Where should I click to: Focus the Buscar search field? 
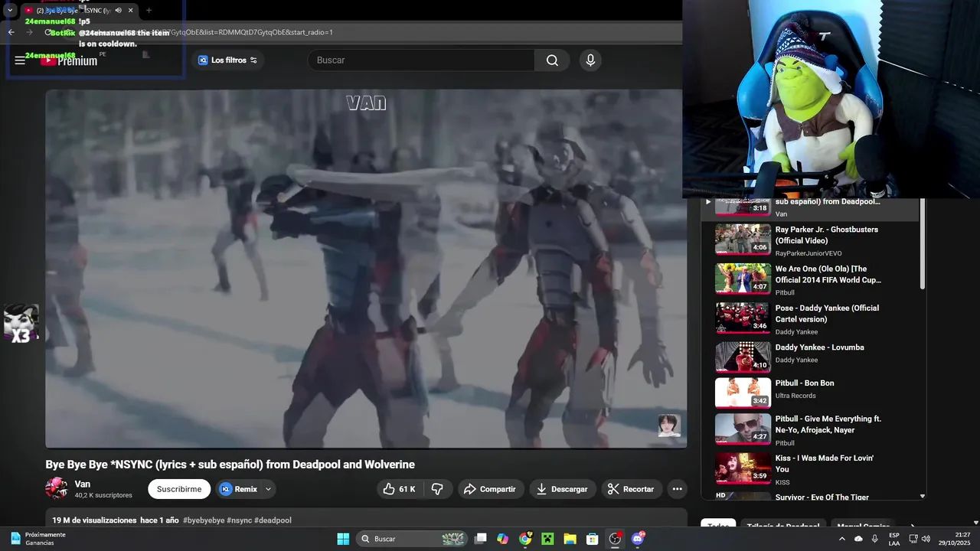(421, 60)
